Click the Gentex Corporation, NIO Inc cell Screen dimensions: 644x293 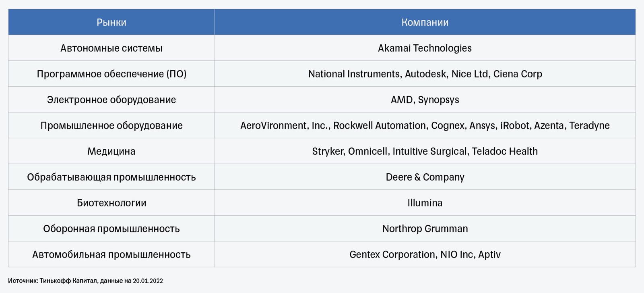click(x=425, y=254)
